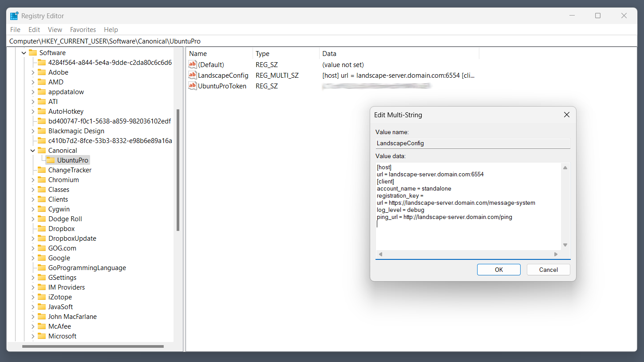Click the value data scroll up arrow
Screen dimensions: 644x362
[x=565, y=168]
